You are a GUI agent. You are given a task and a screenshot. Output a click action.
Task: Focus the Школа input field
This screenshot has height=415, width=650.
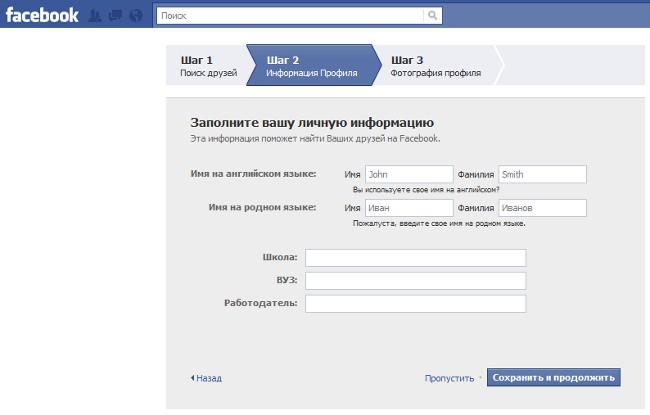click(416, 258)
